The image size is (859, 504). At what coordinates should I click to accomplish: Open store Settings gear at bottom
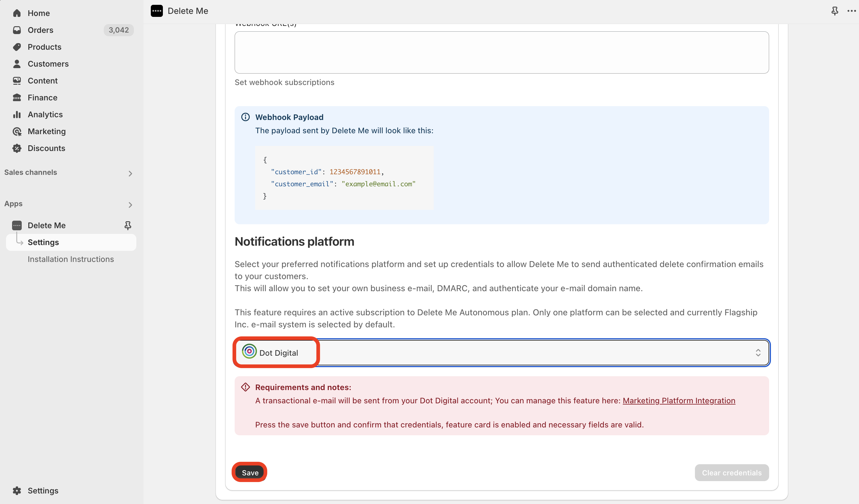click(x=36, y=490)
